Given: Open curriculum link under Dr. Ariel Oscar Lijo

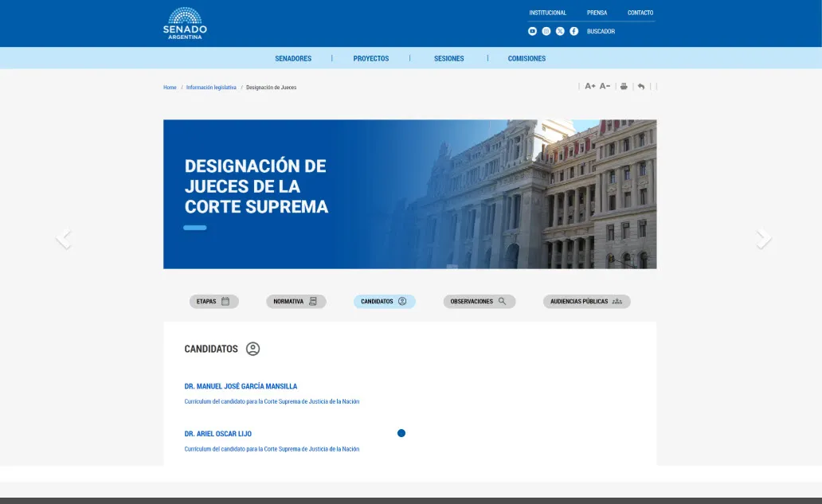Looking at the screenshot, I should [x=272, y=449].
